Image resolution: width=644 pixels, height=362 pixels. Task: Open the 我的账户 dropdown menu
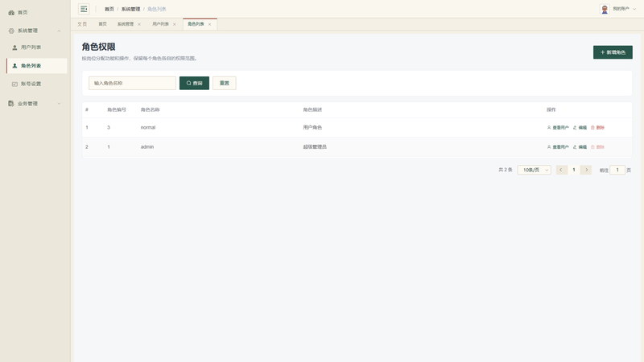[x=625, y=9]
